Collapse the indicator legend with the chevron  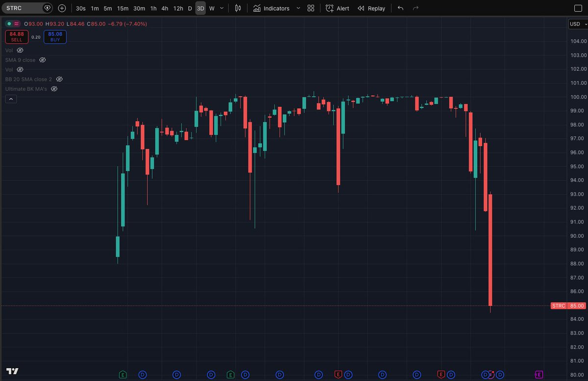11,99
